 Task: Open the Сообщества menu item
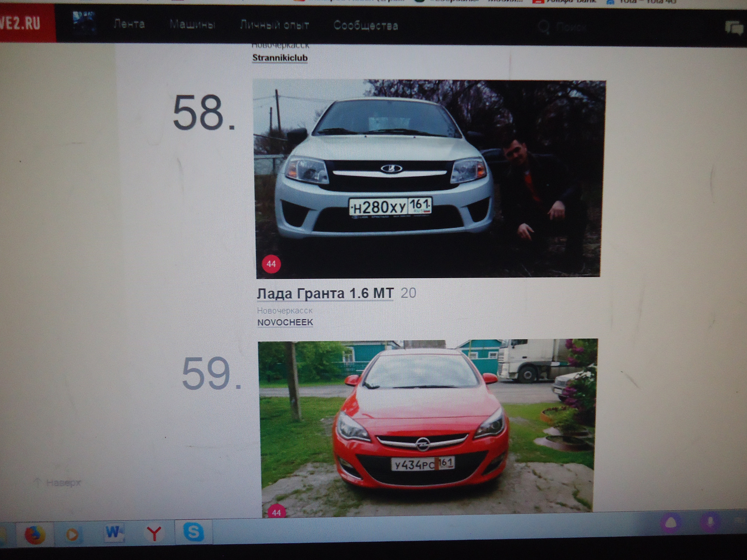point(365,26)
